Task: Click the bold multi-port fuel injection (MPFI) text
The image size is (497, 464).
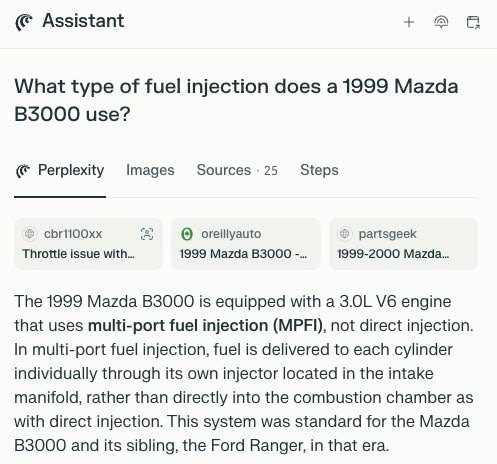Action: coord(205,326)
